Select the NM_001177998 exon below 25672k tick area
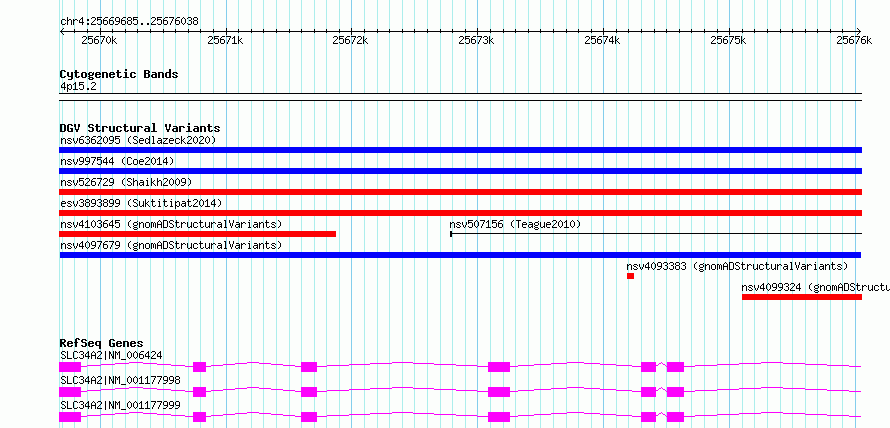890x428 pixels. pyautogui.click(x=309, y=392)
